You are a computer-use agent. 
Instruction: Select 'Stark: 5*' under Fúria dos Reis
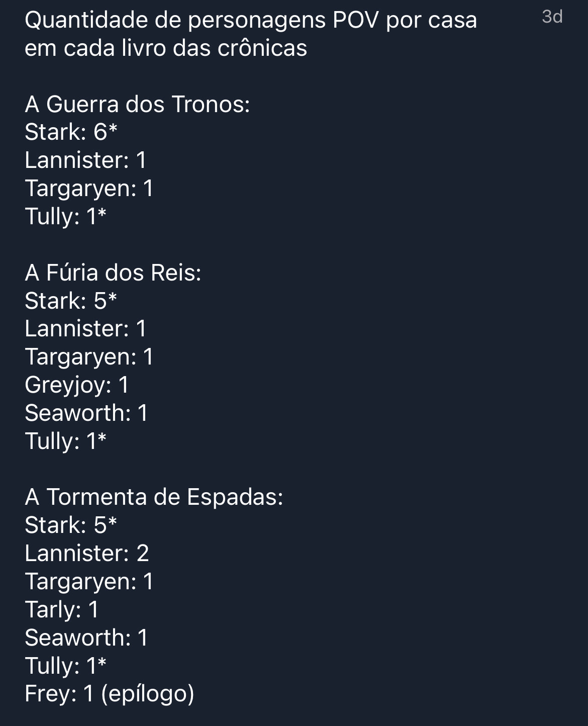click(71, 301)
